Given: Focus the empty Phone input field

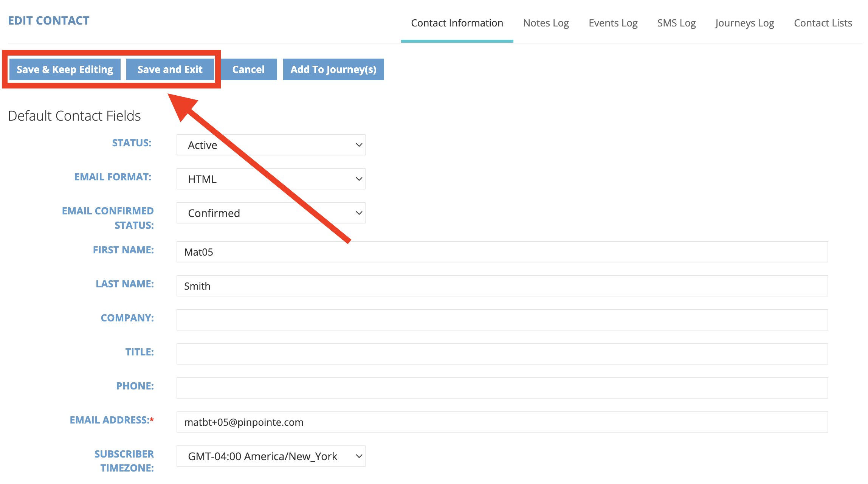Looking at the screenshot, I should pos(502,388).
